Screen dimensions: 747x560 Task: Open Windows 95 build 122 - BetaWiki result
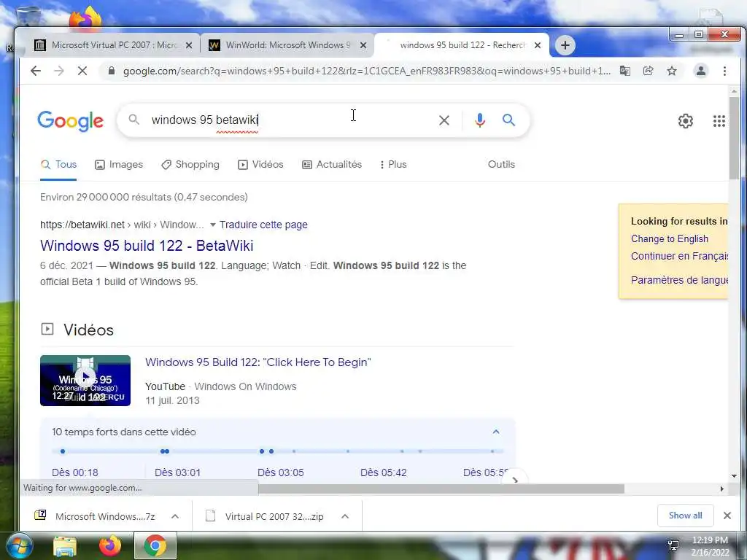147,246
